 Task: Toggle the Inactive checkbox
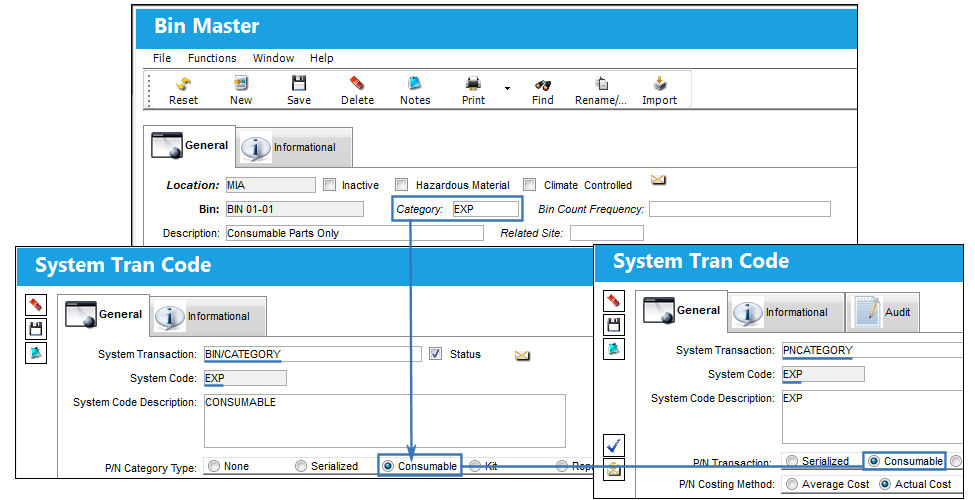pos(330,185)
